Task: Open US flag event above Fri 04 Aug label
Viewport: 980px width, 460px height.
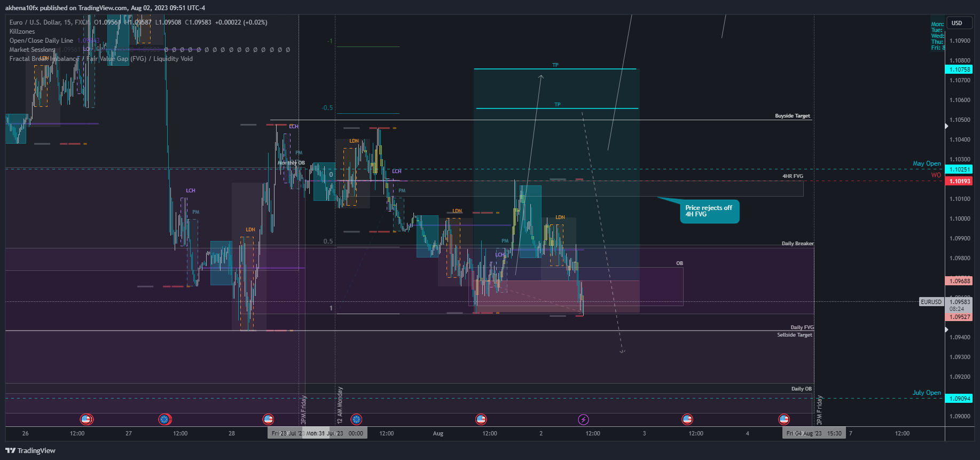Action: [783, 419]
